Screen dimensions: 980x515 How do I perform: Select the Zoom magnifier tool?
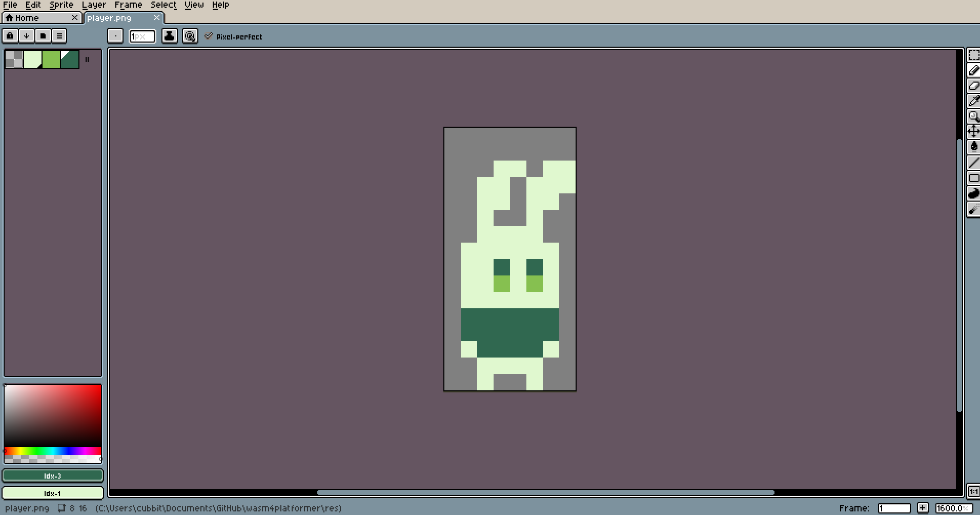(974, 116)
